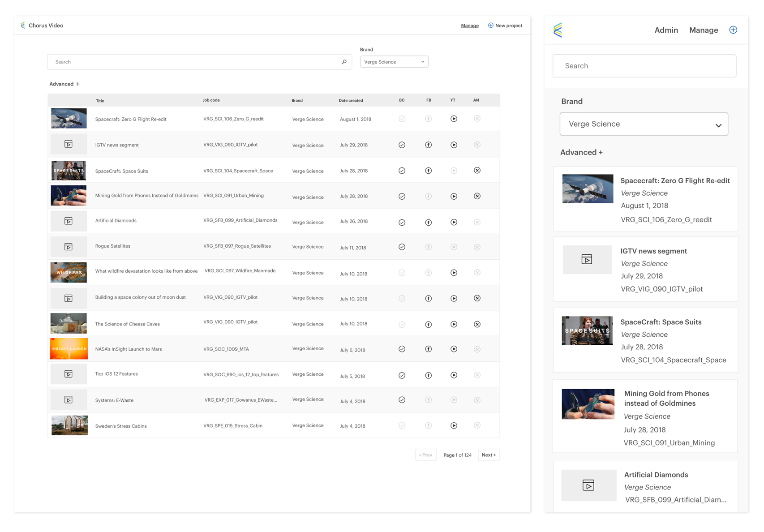Image resolution: width=764 pixels, height=532 pixels.
Task: Click YouTube icon for Spacecraft: Zero G Flight Re-edit
Action: click(x=454, y=119)
